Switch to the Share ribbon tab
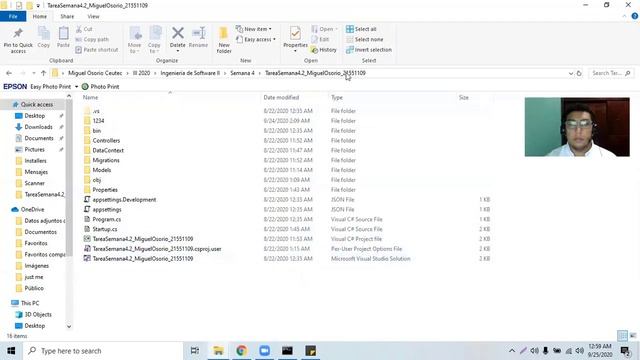This screenshot has width=640, height=360. tap(67, 16)
